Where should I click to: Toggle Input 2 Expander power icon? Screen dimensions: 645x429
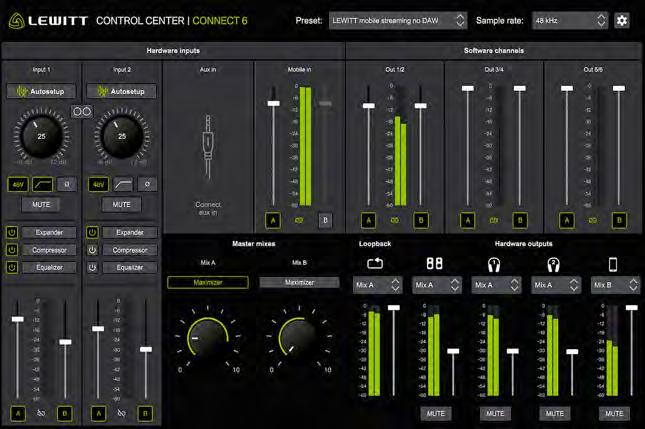tap(92, 232)
